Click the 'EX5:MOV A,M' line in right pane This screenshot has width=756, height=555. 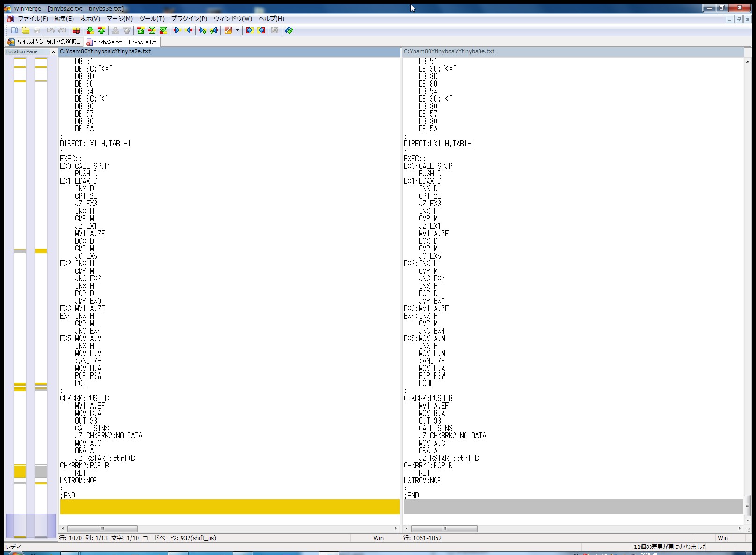pos(424,338)
